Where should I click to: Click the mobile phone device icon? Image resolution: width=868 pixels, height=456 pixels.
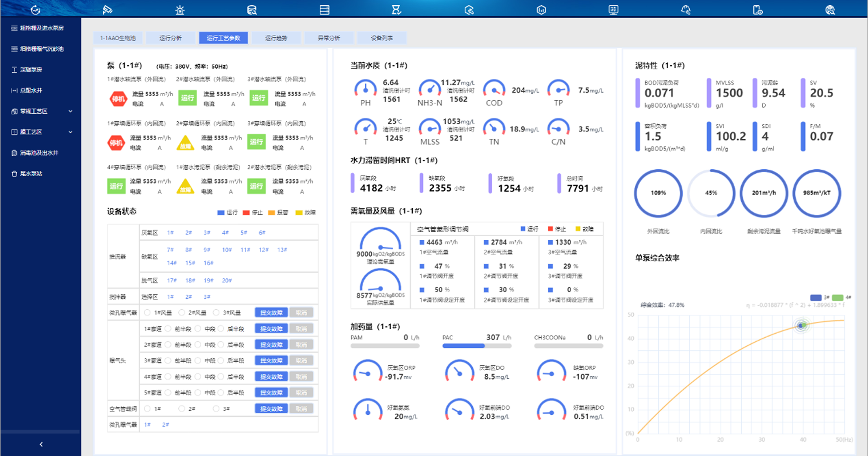click(758, 10)
